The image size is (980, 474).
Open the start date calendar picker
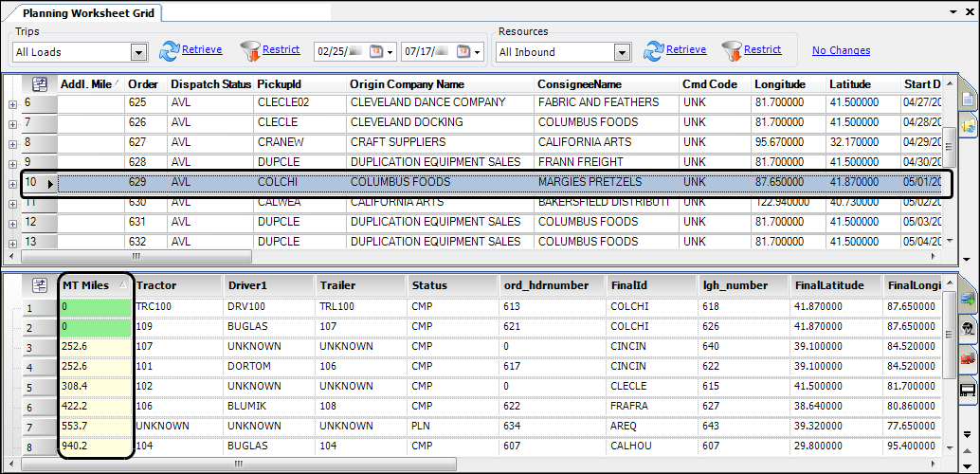point(375,51)
